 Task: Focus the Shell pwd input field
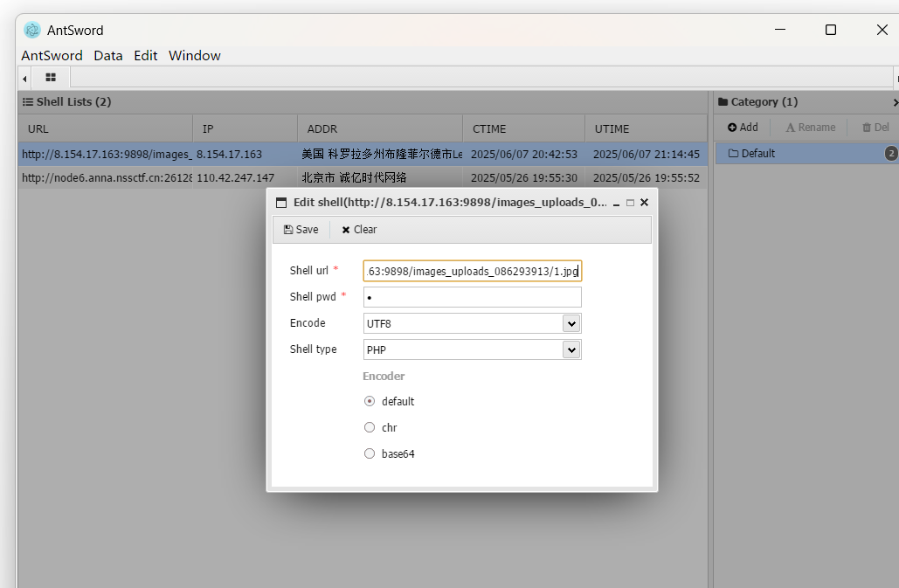[473, 297]
